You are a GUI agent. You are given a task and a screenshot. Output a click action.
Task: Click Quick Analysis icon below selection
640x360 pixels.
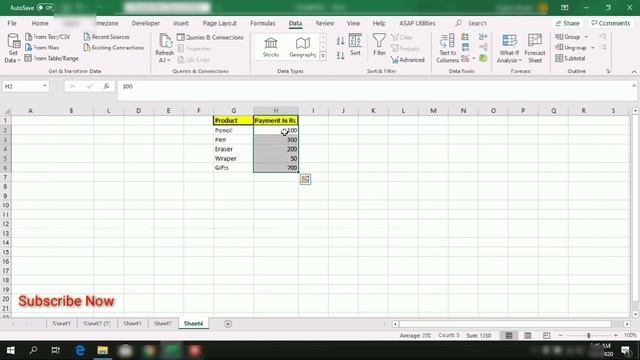click(x=305, y=179)
